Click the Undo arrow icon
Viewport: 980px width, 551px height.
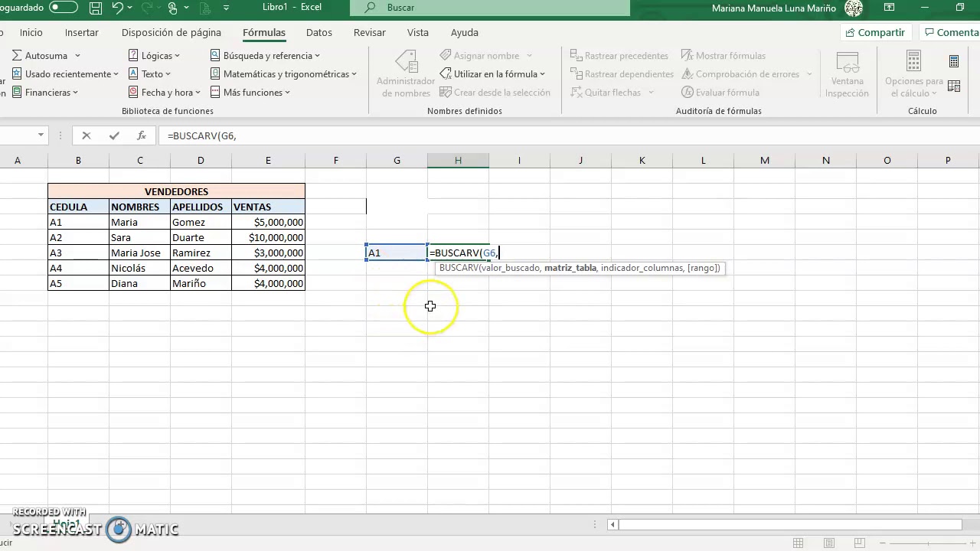pyautogui.click(x=117, y=8)
